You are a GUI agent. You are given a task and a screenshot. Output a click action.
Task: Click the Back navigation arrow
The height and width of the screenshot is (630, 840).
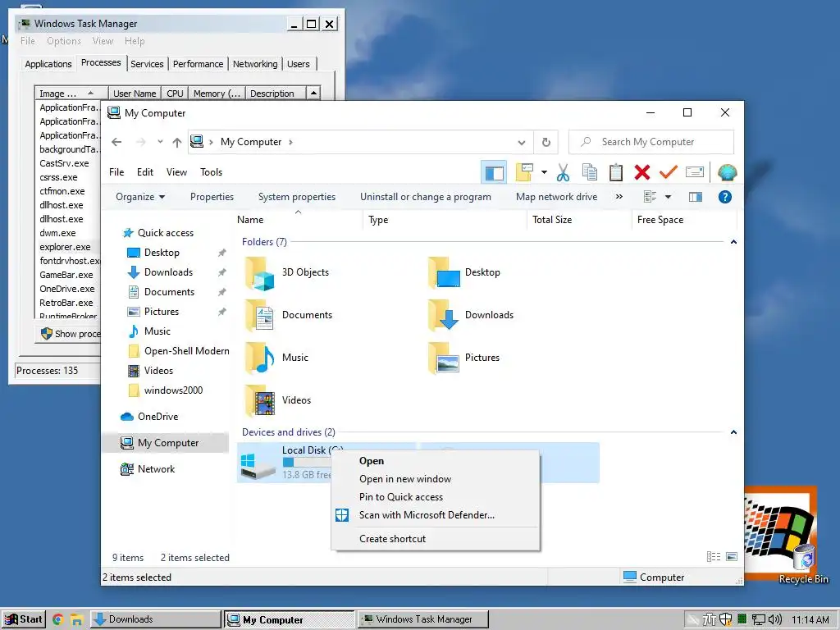click(x=116, y=142)
